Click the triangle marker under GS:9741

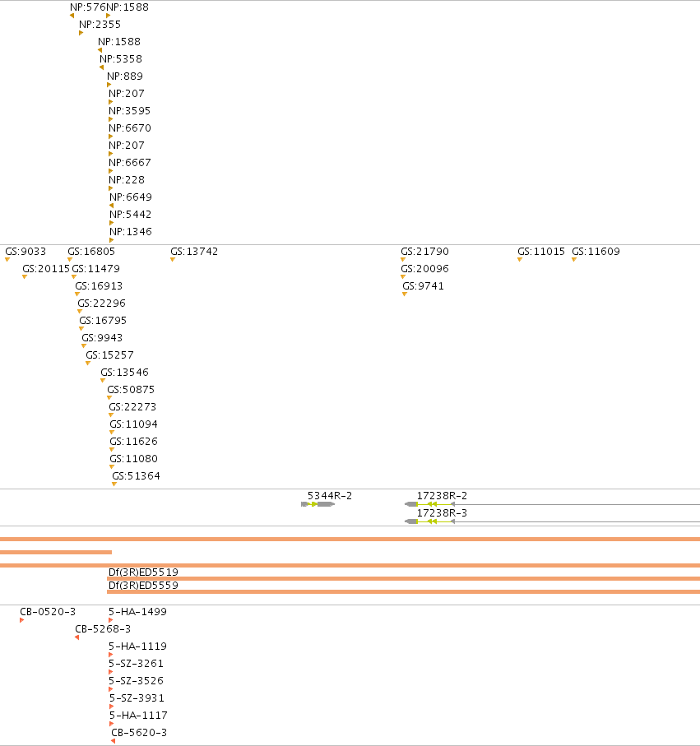tap(405, 294)
